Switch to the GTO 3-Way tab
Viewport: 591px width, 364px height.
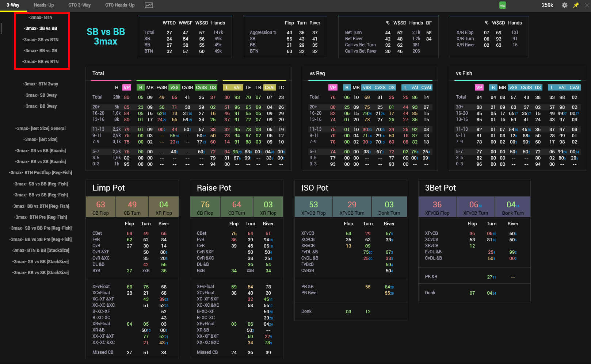coord(79,5)
